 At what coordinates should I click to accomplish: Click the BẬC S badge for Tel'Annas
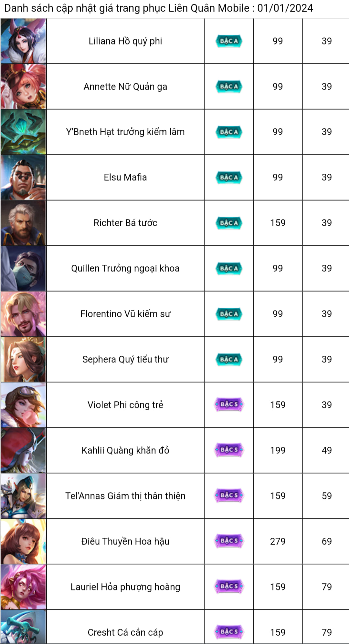229,496
